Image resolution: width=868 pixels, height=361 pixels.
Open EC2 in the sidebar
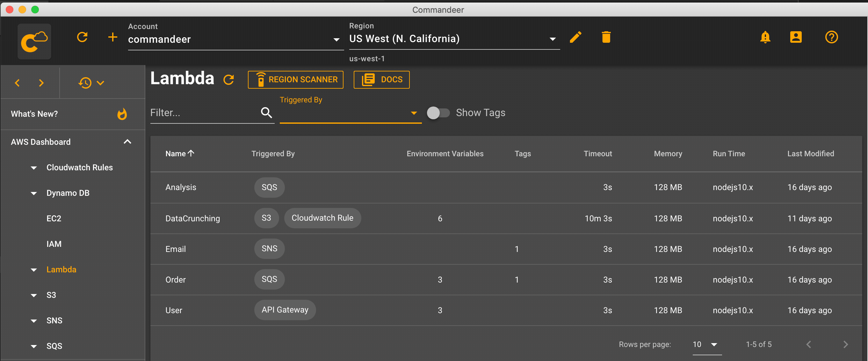(x=54, y=218)
